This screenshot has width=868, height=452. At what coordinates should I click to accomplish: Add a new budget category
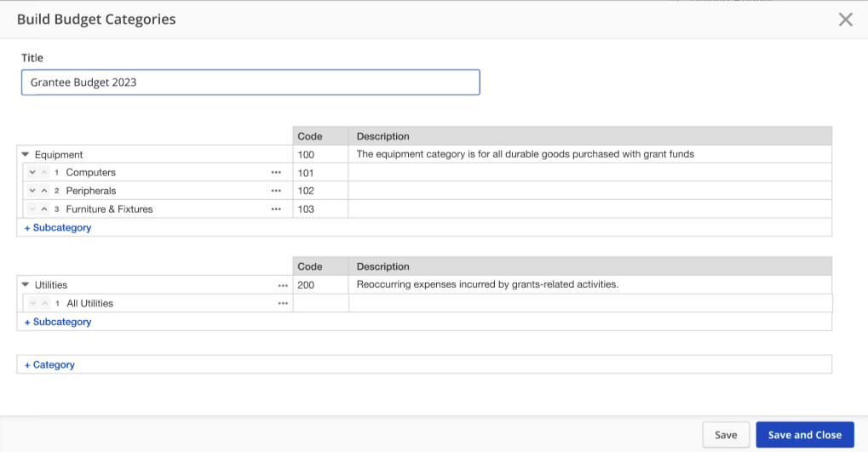pos(49,365)
